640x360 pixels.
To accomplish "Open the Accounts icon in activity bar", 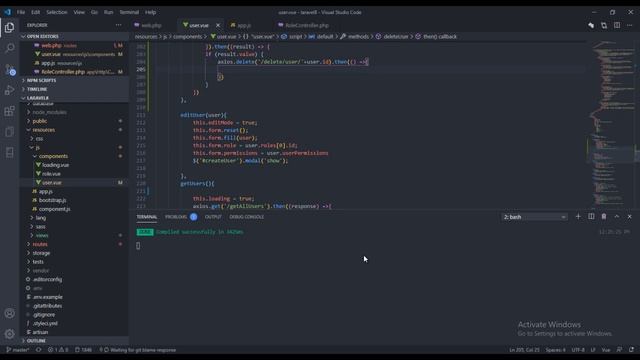I will (9, 313).
